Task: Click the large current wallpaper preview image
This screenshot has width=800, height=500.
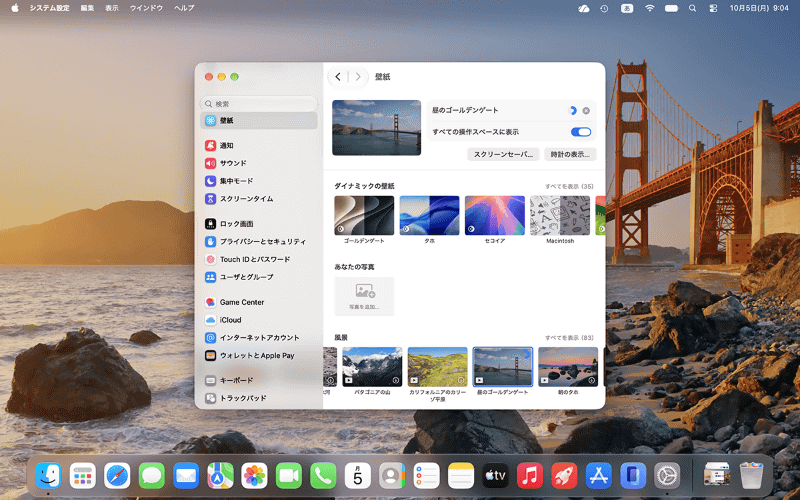Action: tap(377, 128)
